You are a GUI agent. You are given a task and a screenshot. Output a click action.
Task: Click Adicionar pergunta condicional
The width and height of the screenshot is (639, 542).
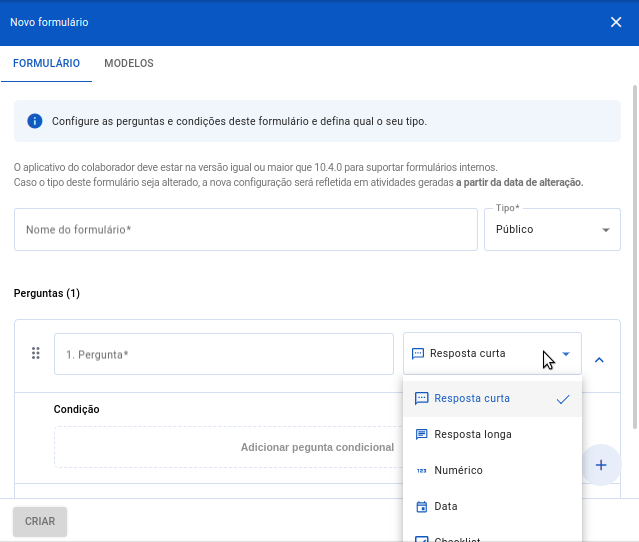[317, 447]
